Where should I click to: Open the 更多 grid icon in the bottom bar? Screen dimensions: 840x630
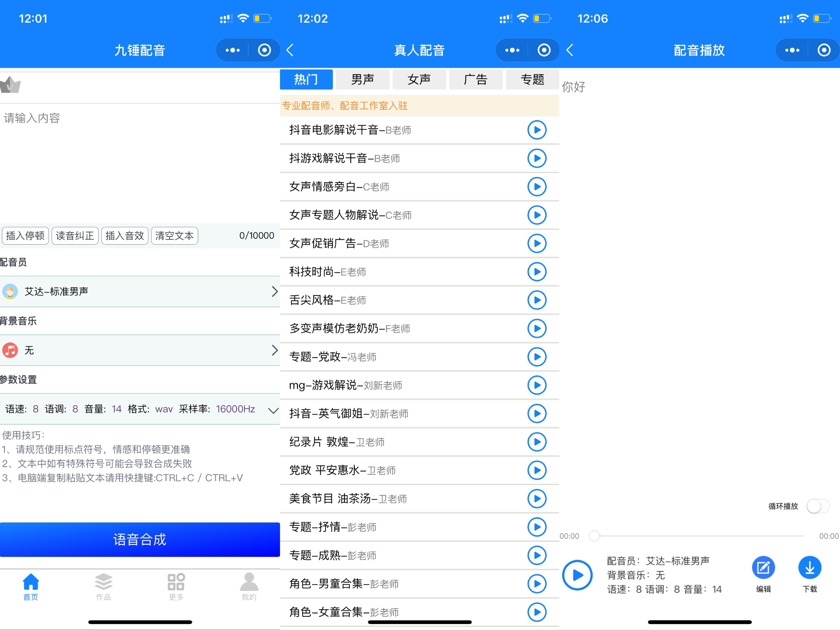tap(176, 587)
